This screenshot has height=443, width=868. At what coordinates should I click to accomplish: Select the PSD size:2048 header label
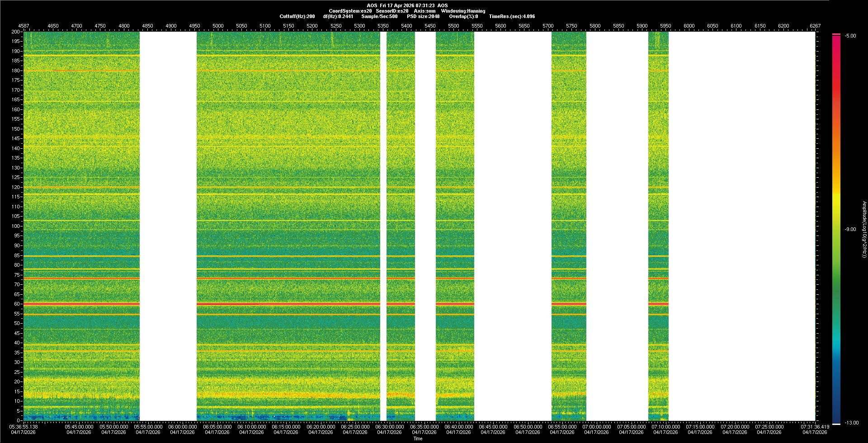pyautogui.click(x=423, y=16)
